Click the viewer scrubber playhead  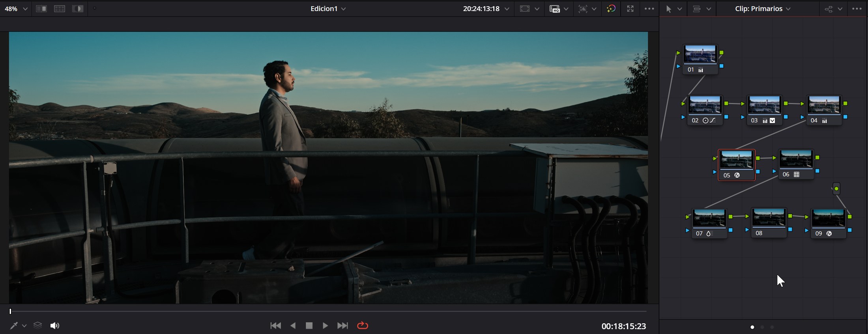11,312
